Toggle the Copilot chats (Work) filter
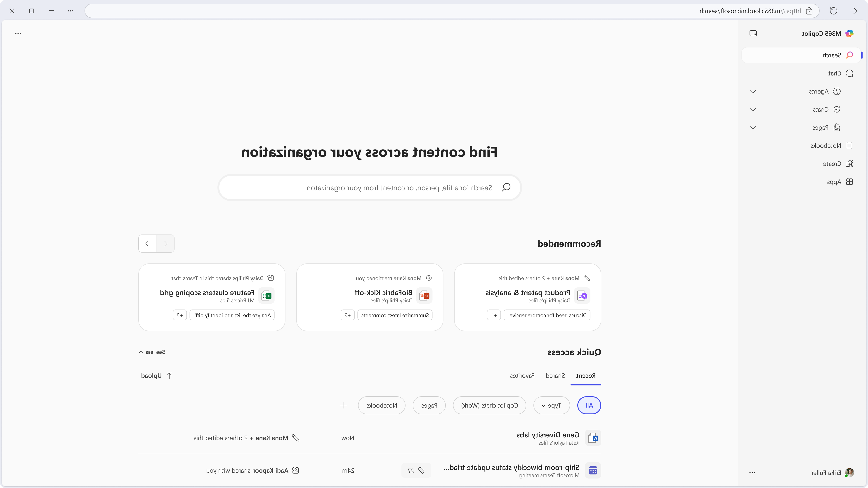This screenshot has width=868, height=488. 489,406
